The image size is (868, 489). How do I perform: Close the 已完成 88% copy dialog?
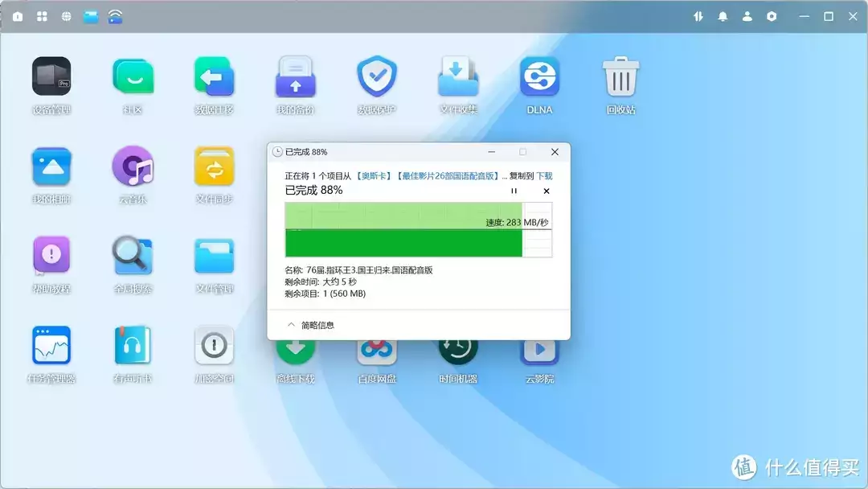click(x=555, y=152)
